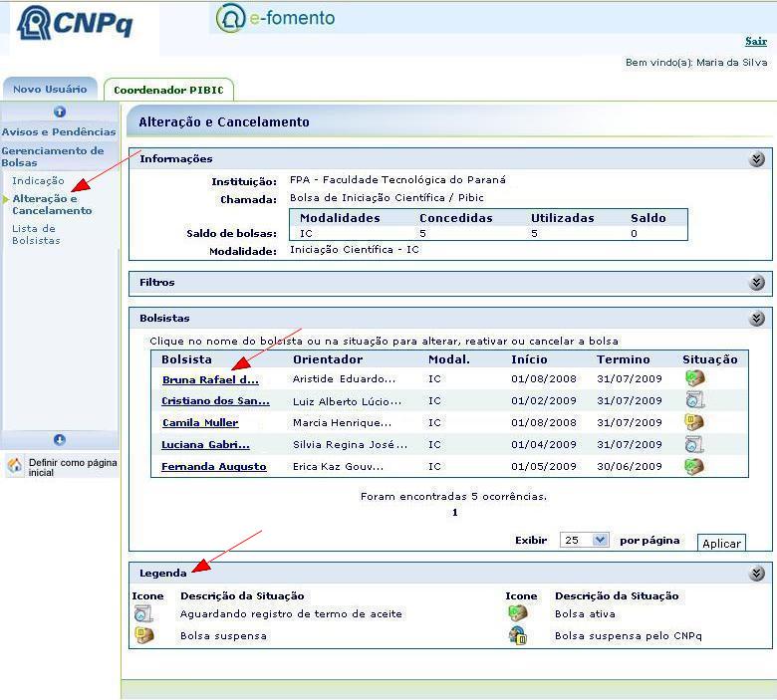
Task: Switch to the Novo Usuário tab
Action: 50,90
